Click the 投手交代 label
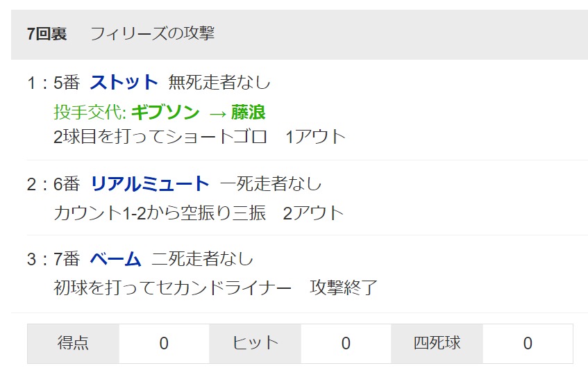The width and height of the screenshot is (588, 375). tap(90, 112)
